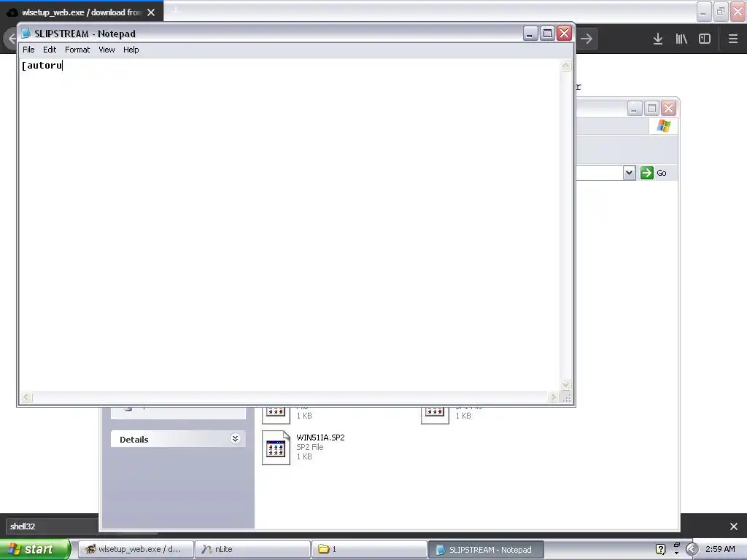Close the wlsetup_web.exe browser tab
This screenshot has height=560, width=747.
pyautogui.click(x=151, y=12)
